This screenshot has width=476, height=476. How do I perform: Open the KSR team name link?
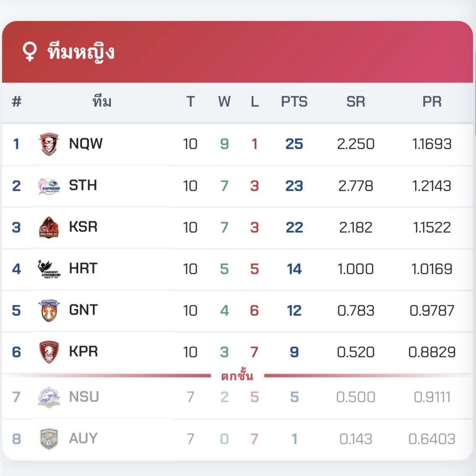pyautogui.click(x=83, y=227)
